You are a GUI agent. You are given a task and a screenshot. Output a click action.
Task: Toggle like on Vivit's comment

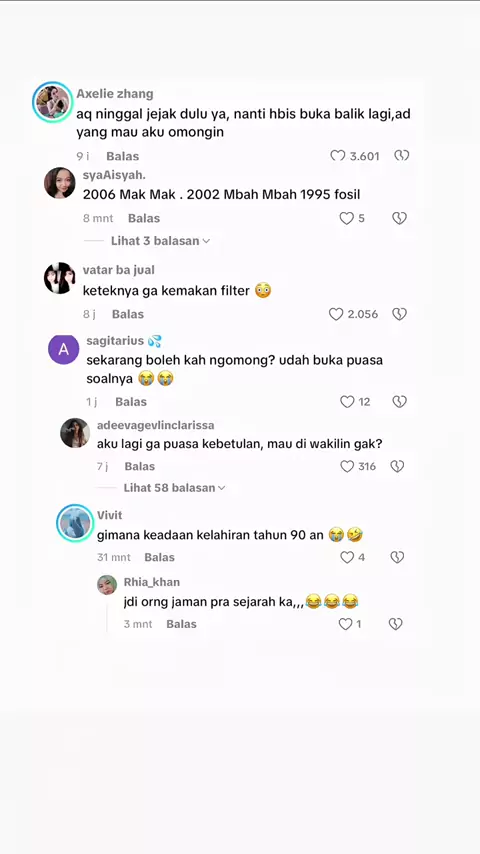pyautogui.click(x=347, y=557)
